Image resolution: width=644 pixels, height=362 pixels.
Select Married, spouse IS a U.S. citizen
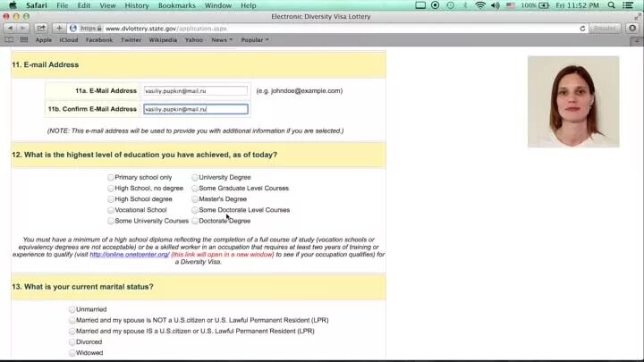(72, 331)
